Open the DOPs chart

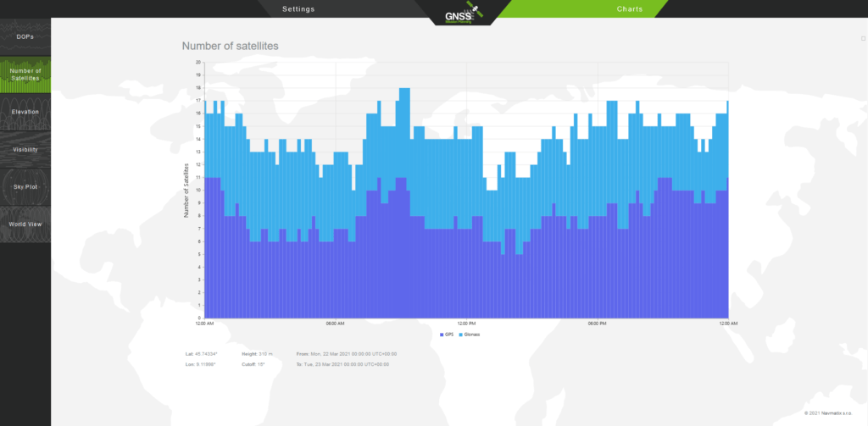pyautogui.click(x=25, y=37)
